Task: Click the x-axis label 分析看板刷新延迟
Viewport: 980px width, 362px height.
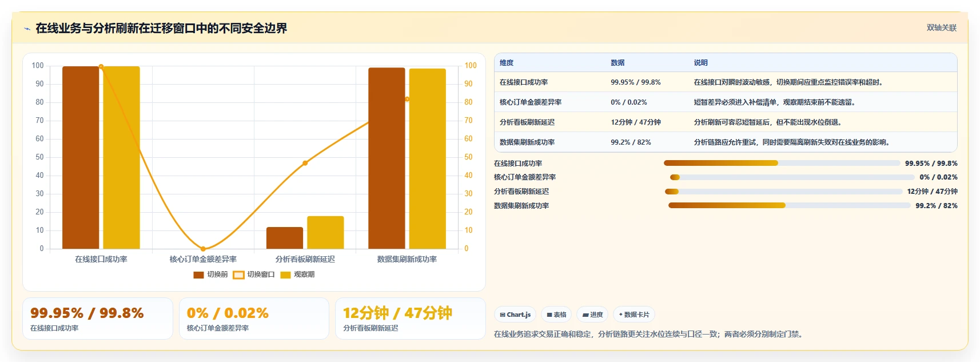Action: 305,259
